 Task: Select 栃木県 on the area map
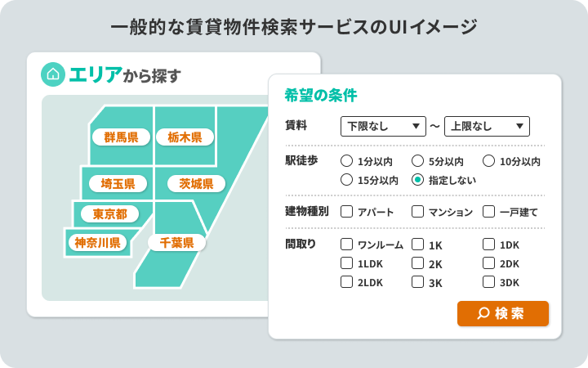coord(185,137)
